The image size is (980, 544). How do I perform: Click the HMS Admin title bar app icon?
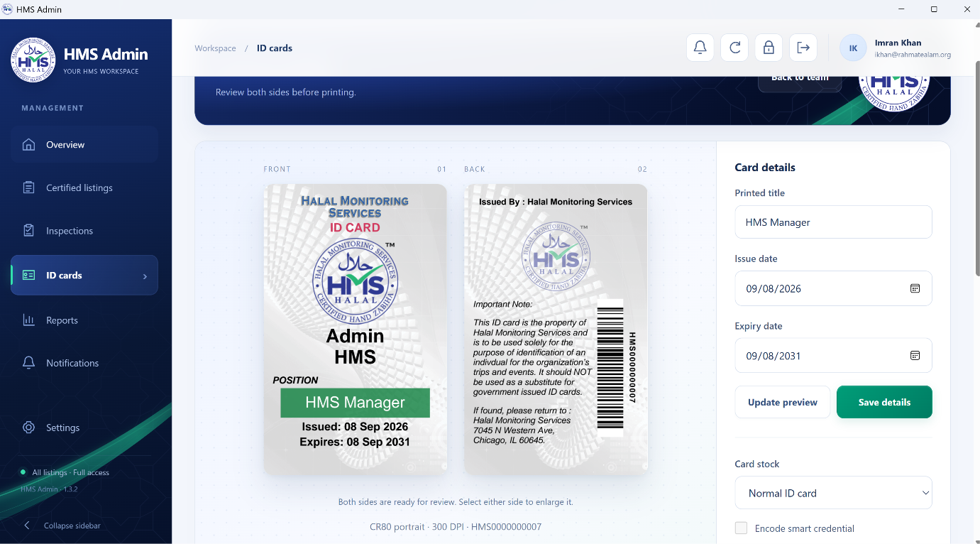7,9
